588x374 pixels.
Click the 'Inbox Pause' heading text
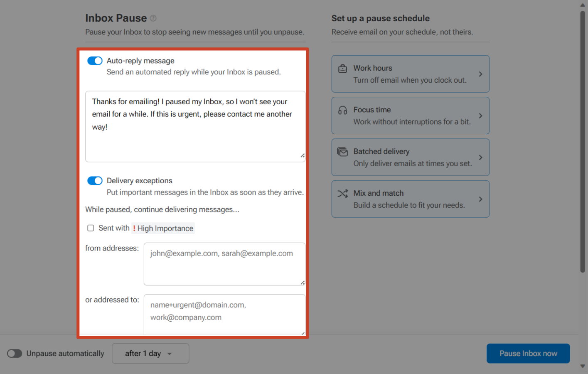point(116,18)
